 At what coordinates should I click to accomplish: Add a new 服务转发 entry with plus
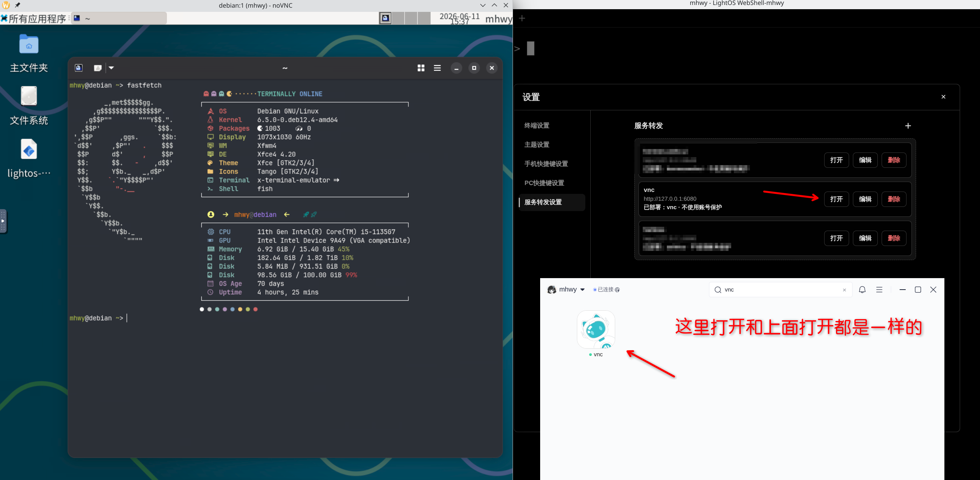pyautogui.click(x=908, y=126)
